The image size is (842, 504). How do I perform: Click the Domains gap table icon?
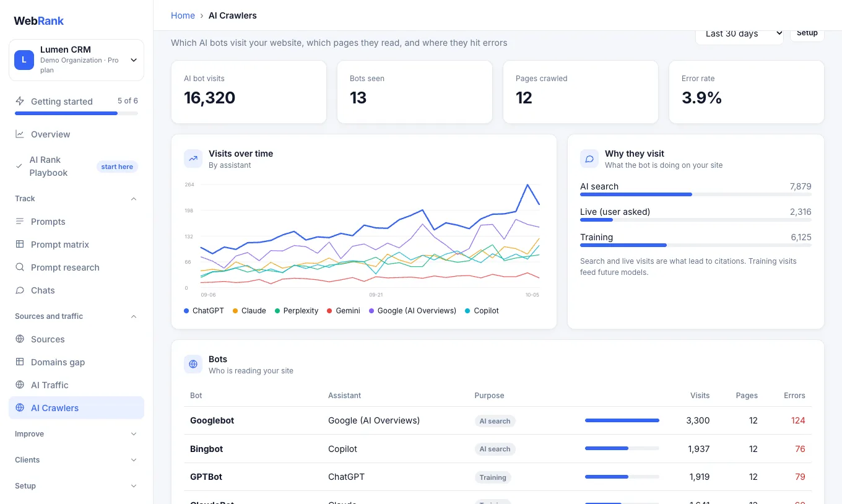pos(20,362)
